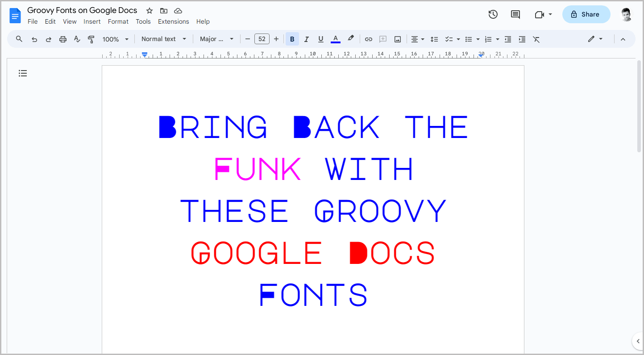Insert a link

(369, 39)
